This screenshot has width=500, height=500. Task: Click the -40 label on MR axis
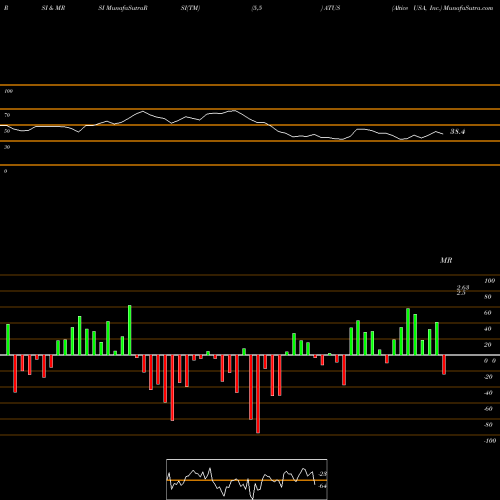click(488, 393)
